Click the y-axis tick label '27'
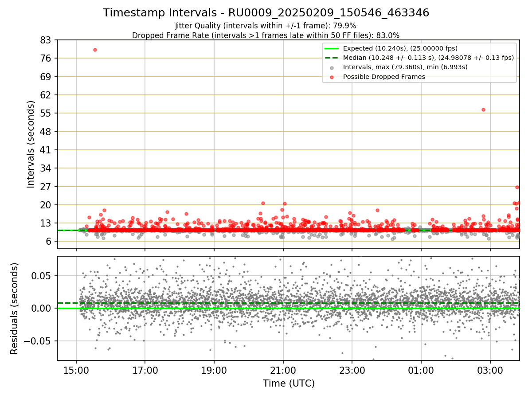The width and height of the screenshot is (532, 399). [47, 187]
